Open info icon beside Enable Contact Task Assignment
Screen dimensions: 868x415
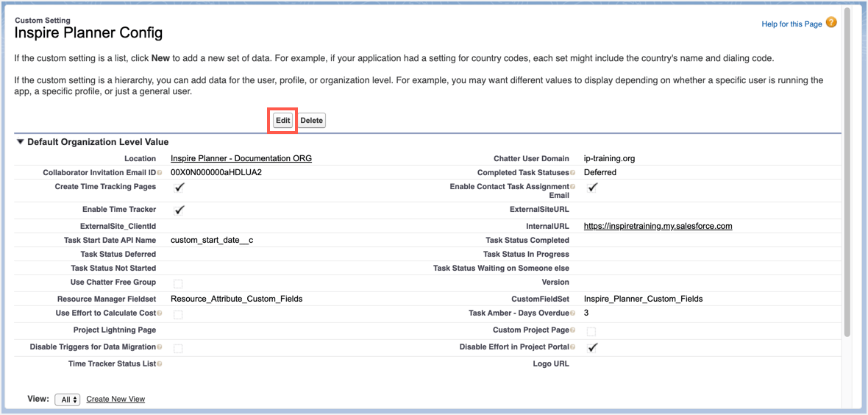click(x=572, y=187)
